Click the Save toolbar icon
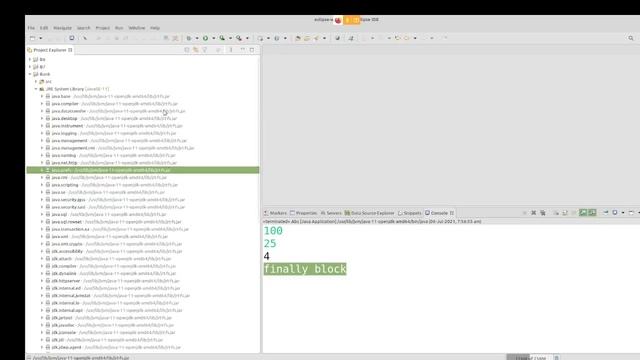This screenshot has width=640, height=360. tap(71, 38)
